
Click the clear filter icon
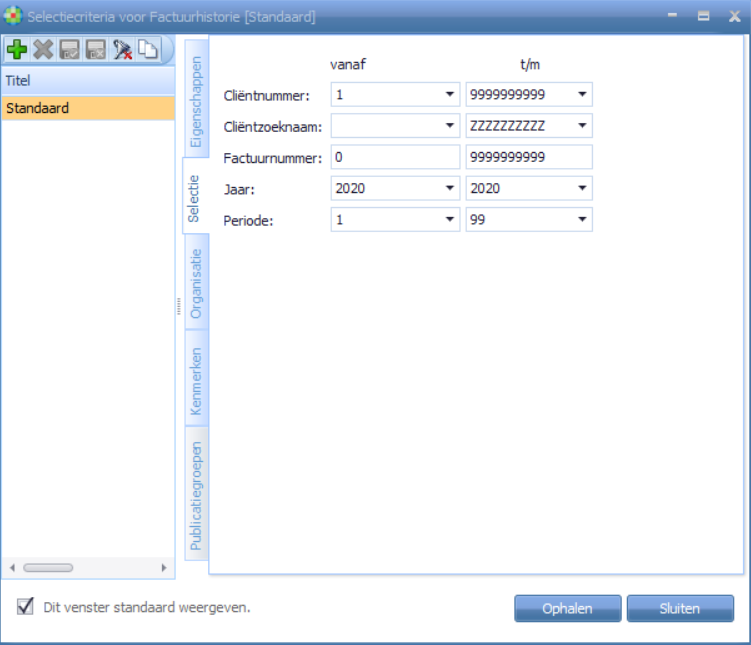[122, 50]
